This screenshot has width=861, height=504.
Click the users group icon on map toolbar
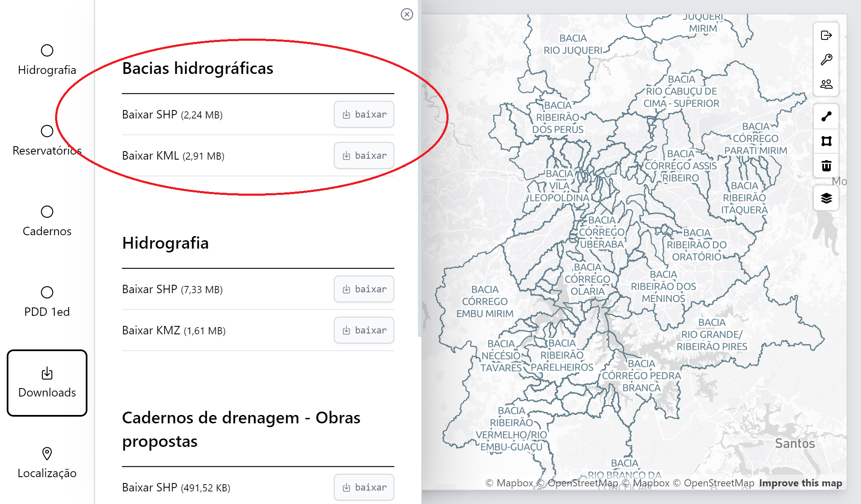(826, 84)
